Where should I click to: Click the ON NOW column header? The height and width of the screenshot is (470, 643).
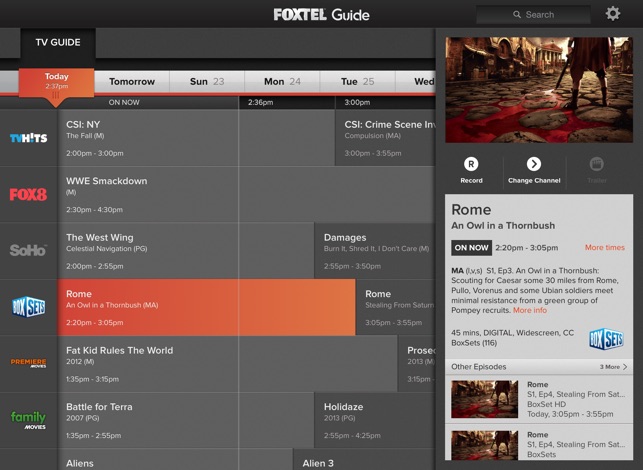(x=124, y=102)
